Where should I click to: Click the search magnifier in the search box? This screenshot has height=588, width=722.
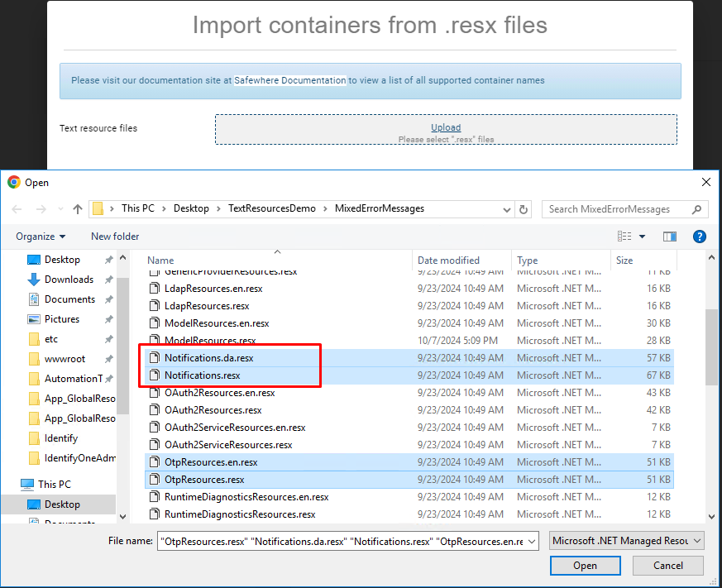697,208
